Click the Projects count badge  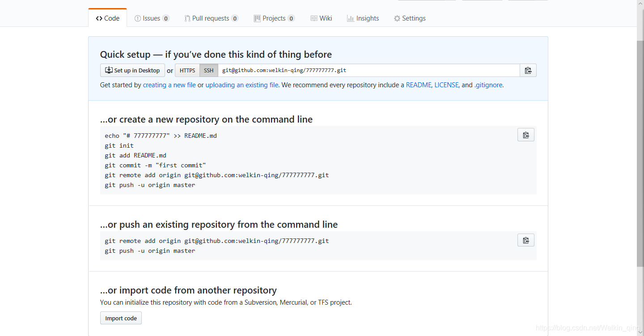click(x=291, y=18)
